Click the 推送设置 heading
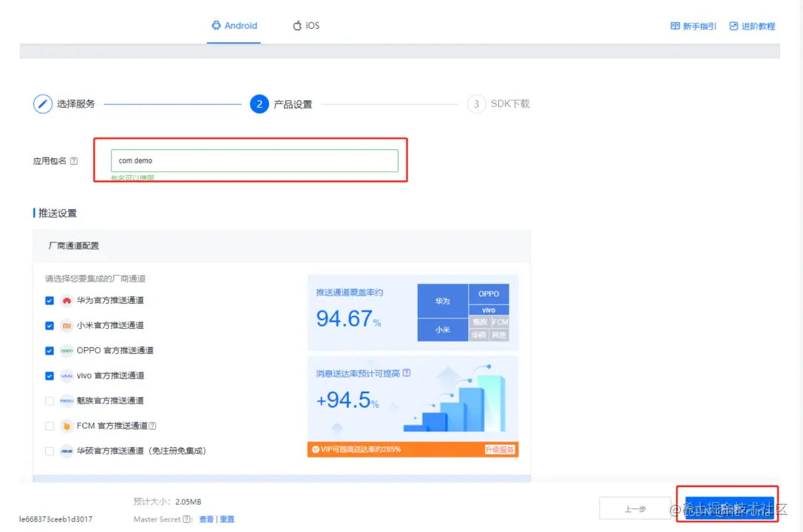 pos(58,214)
